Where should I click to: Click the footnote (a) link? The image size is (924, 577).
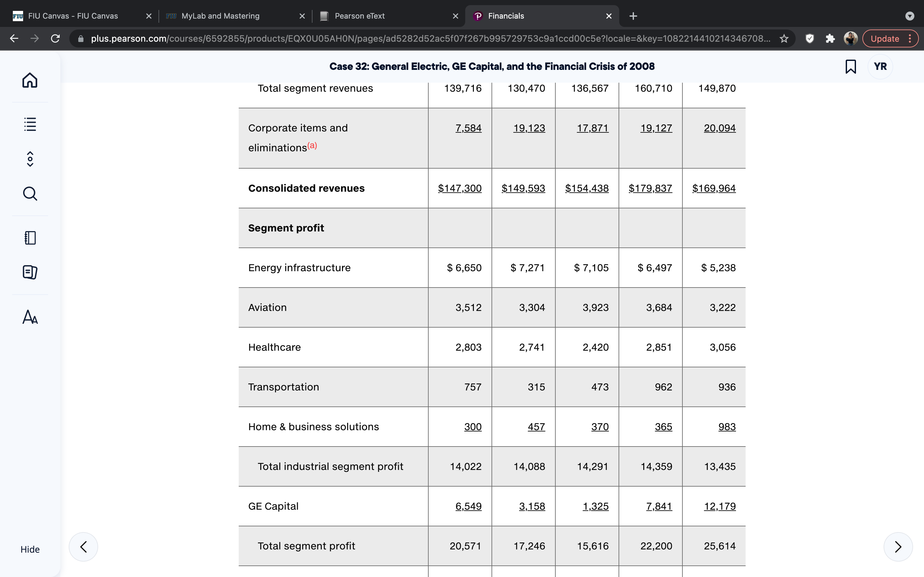coord(312,146)
